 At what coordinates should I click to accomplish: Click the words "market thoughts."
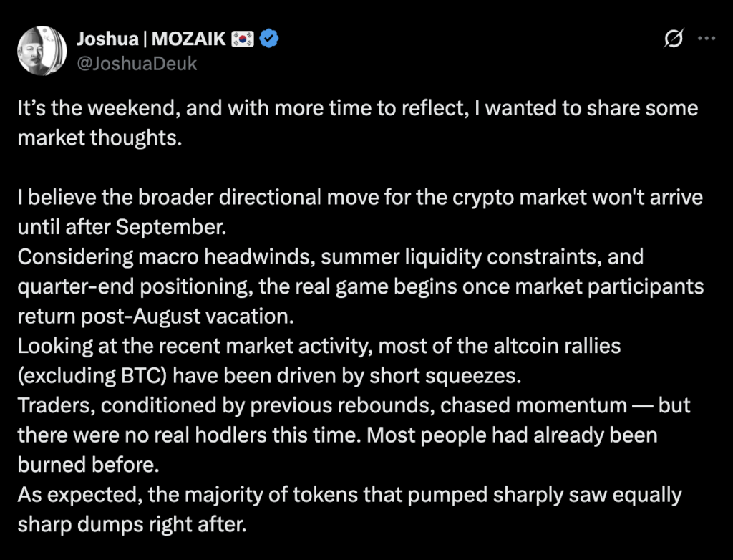coord(99,138)
